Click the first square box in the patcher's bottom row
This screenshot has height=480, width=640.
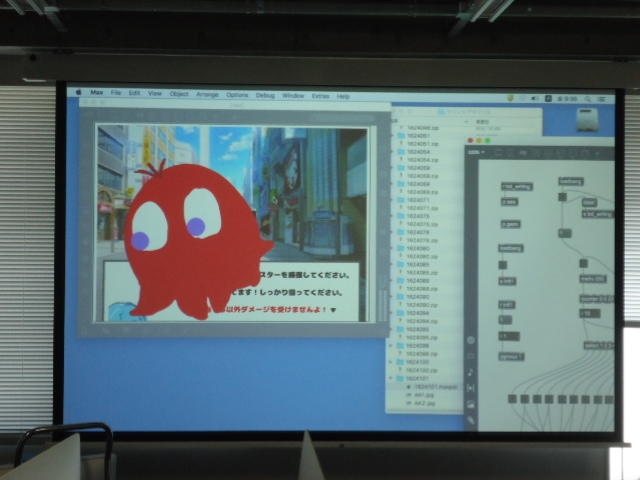512,399
